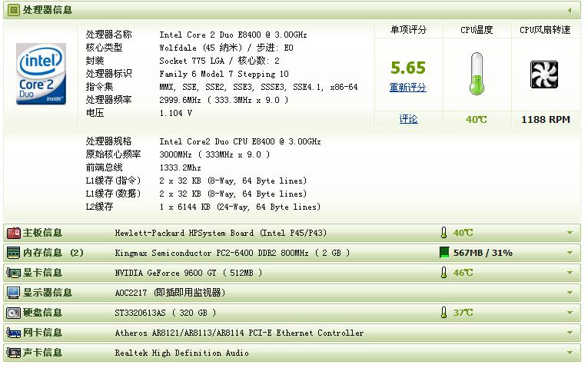Expand the 显卡信息 row arrow
Screen dimensions: 588x368
coord(570,273)
